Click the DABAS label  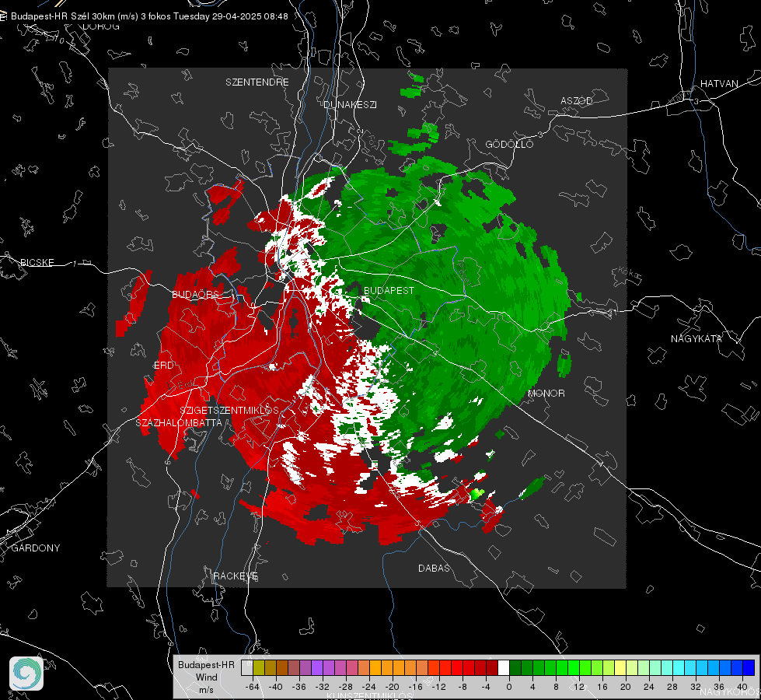coord(434,568)
